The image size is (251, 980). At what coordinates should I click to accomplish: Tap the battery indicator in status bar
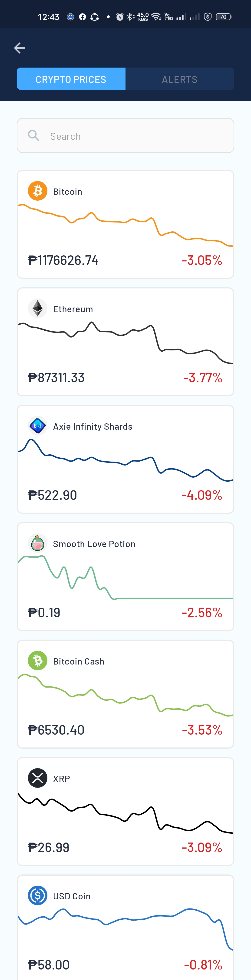(223, 17)
